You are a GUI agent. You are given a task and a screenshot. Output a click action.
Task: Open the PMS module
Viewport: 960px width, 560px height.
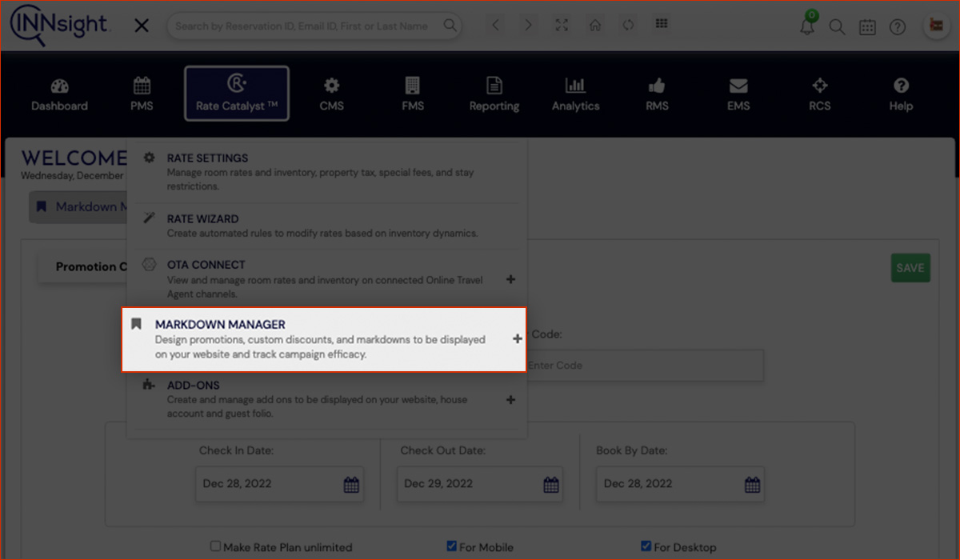click(x=142, y=94)
